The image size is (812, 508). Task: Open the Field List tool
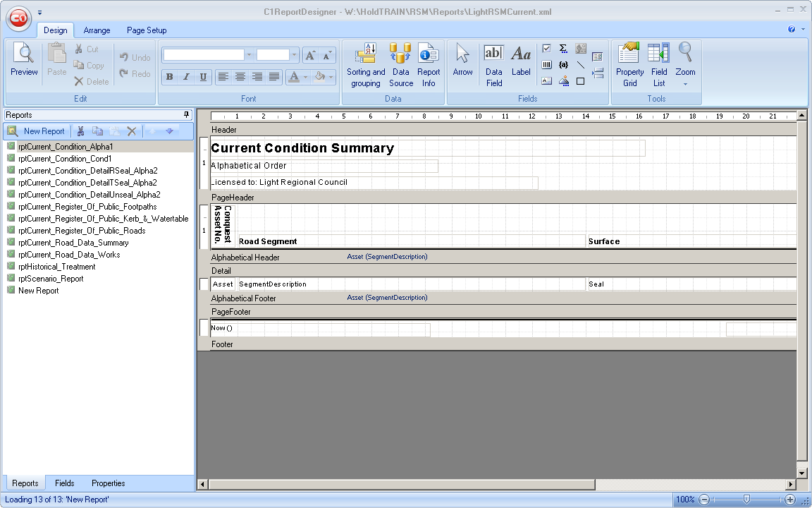tap(659, 66)
